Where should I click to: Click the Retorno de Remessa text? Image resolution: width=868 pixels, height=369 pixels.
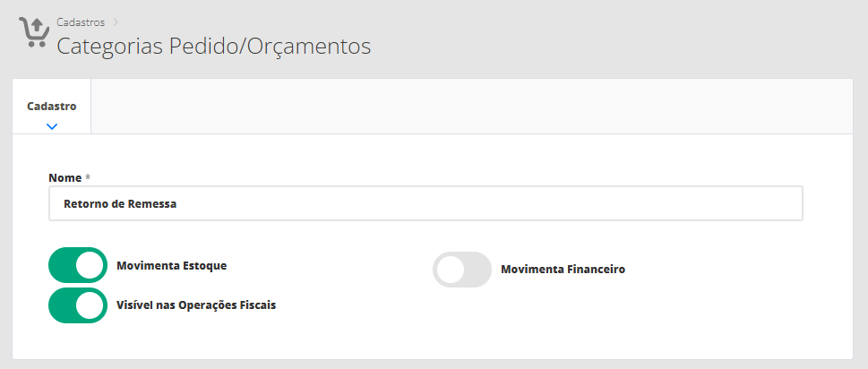point(120,203)
